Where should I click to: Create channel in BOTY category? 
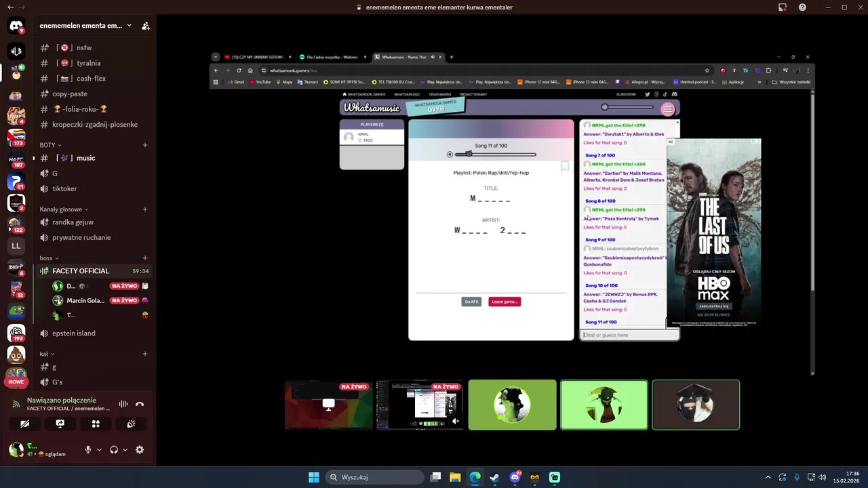[145, 145]
